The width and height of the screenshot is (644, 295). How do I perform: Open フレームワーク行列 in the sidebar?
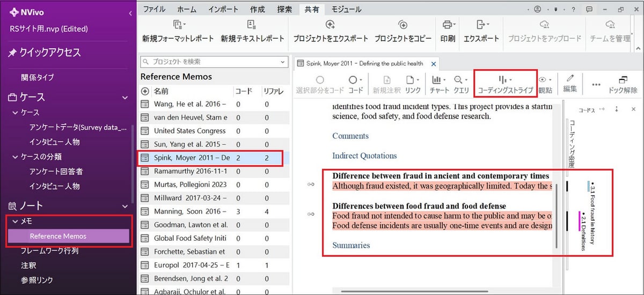click(x=49, y=250)
